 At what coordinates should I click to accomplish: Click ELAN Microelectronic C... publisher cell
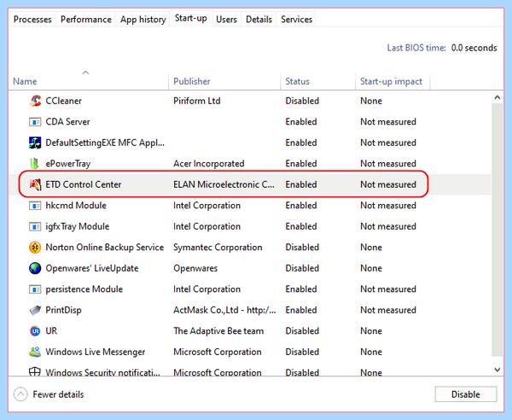point(224,184)
